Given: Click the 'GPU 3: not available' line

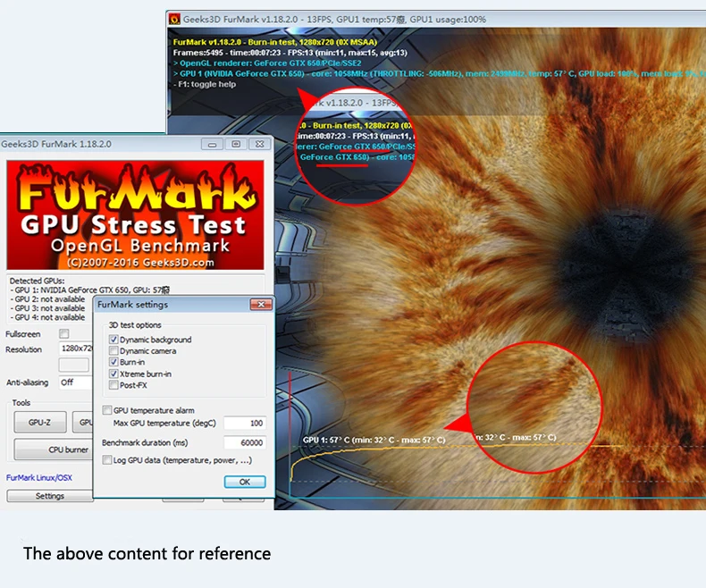Looking at the screenshot, I should coord(47,308).
